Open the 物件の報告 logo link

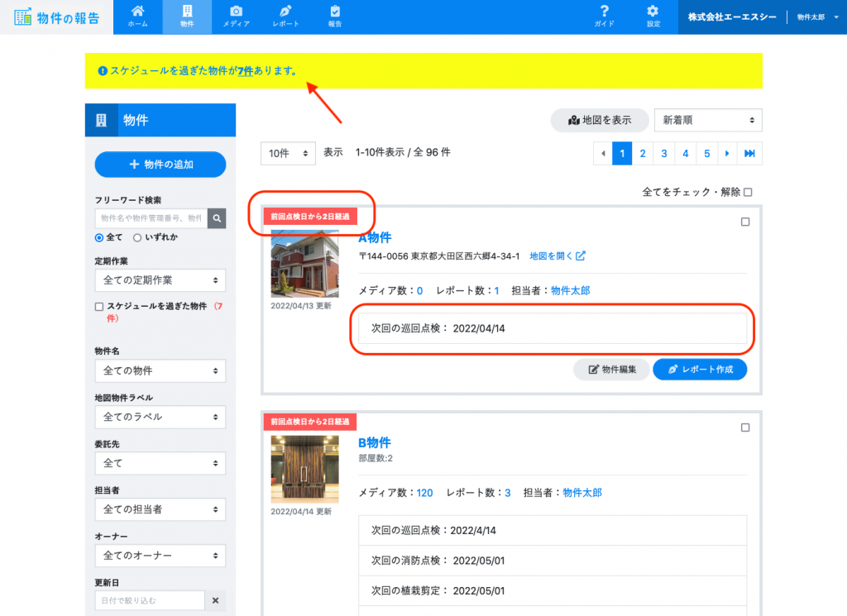tap(57, 17)
